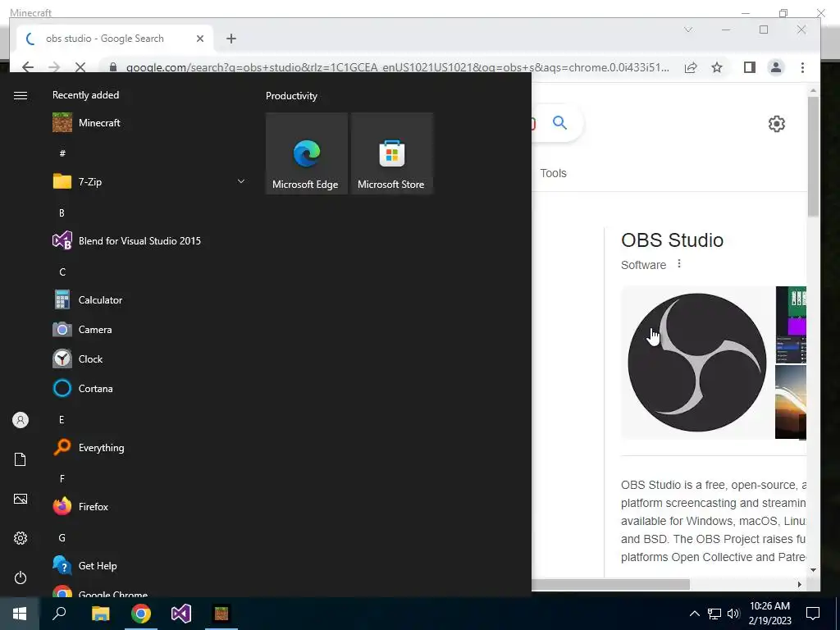Open clock showing 10:26 AM

769,614
